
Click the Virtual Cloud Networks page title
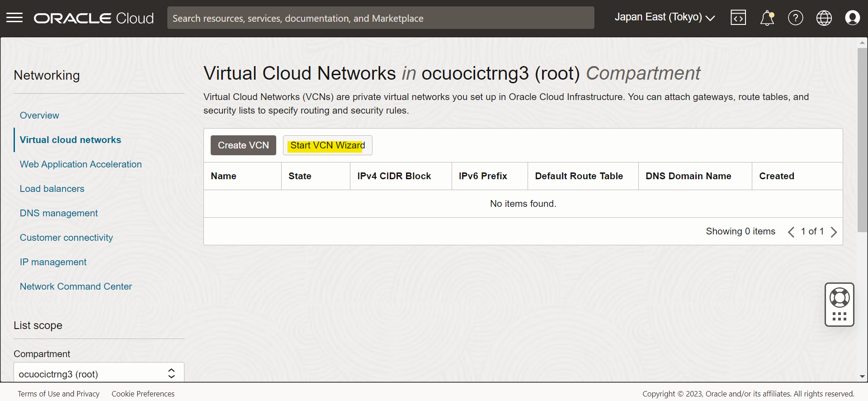pos(452,73)
